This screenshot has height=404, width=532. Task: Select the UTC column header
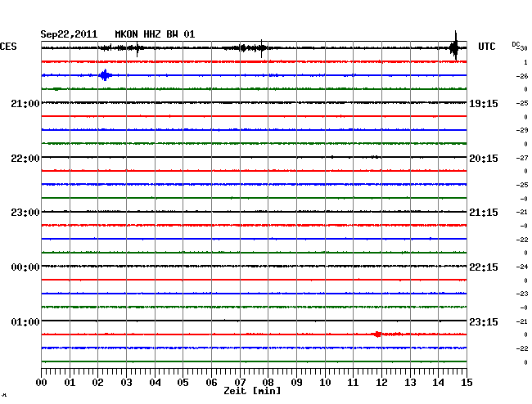click(x=486, y=47)
